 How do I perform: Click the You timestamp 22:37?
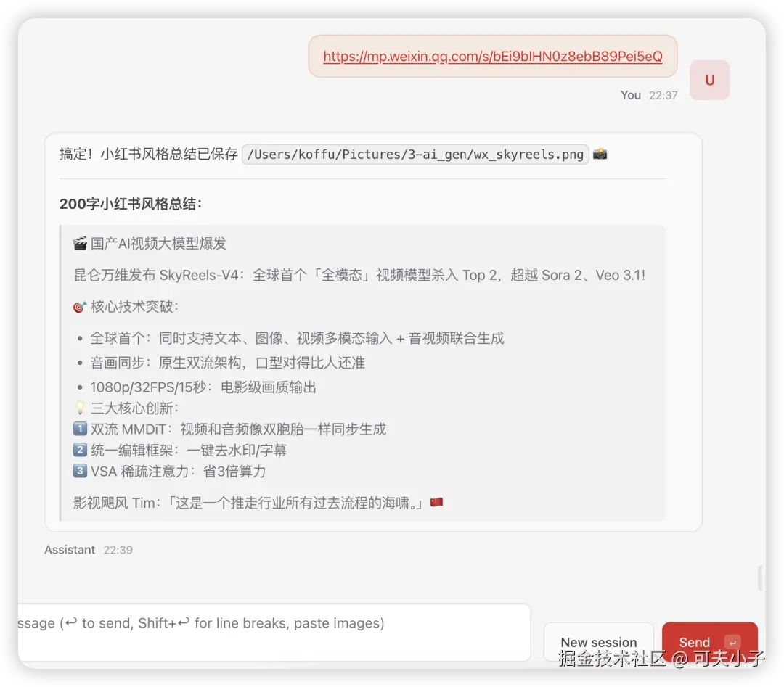point(663,95)
